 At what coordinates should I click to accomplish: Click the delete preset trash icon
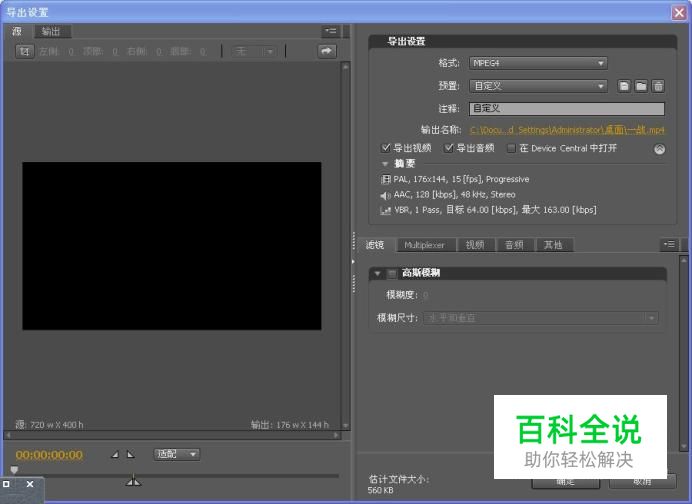tap(658, 87)
